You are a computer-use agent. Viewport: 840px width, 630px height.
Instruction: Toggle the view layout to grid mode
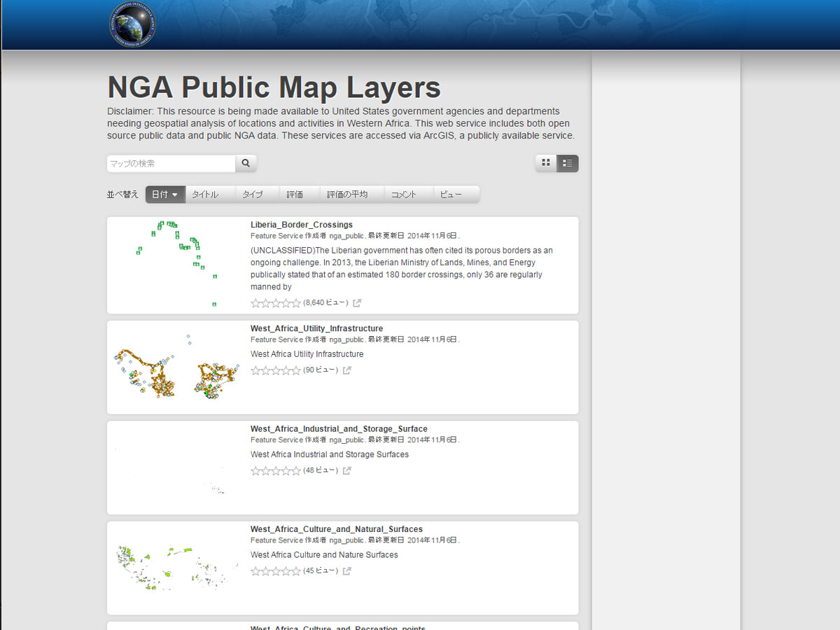click(x=545, y=162)
